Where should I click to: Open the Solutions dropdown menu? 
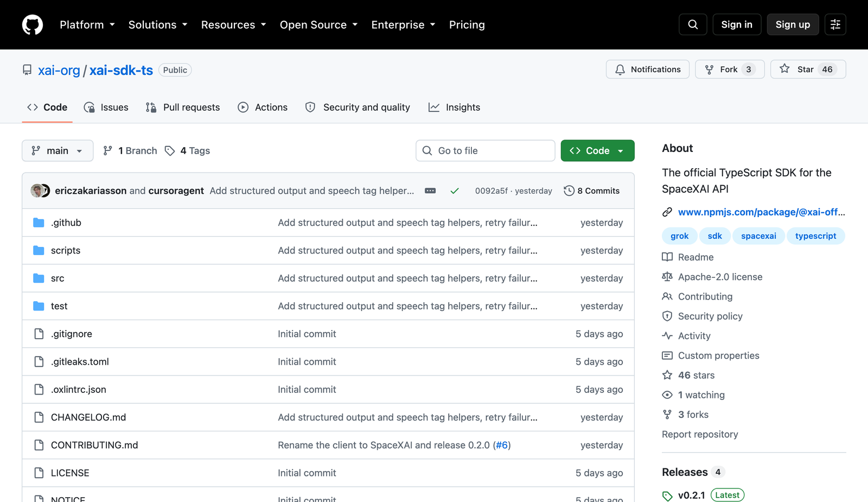click(158, 25)
